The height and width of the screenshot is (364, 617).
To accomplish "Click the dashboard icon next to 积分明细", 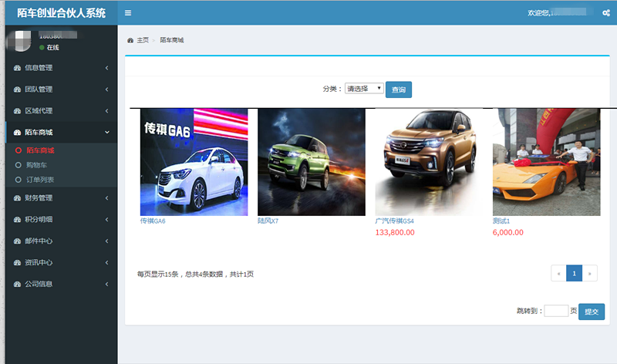I will click(17, 220).
